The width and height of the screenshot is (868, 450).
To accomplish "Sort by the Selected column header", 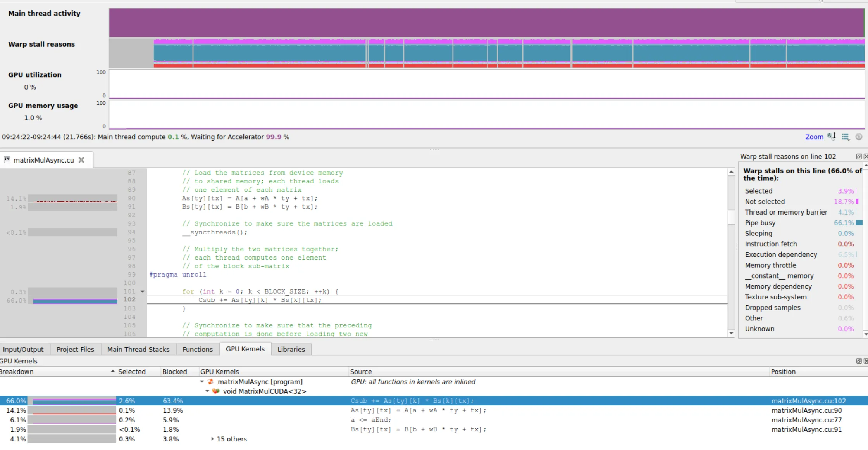I will [x=138, y=372].
